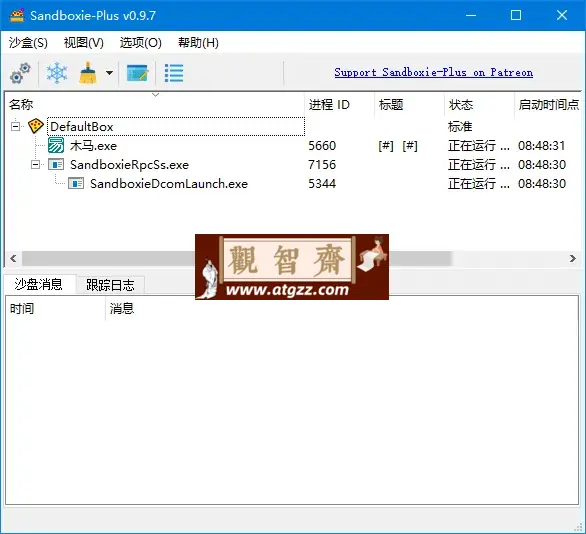Click the 标准 status cell

(460, 126)
